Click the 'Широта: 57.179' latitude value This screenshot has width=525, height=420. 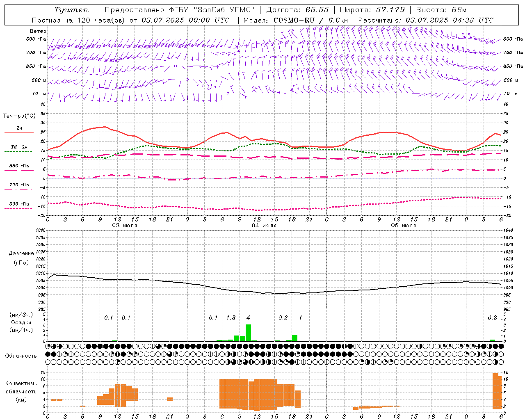coord(372,10)
